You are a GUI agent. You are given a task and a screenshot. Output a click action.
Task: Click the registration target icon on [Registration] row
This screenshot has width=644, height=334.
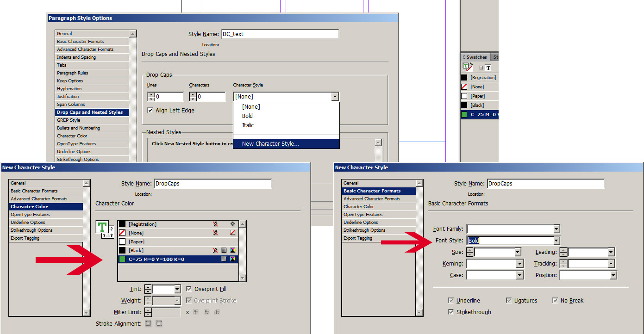(x=233, y=224)
